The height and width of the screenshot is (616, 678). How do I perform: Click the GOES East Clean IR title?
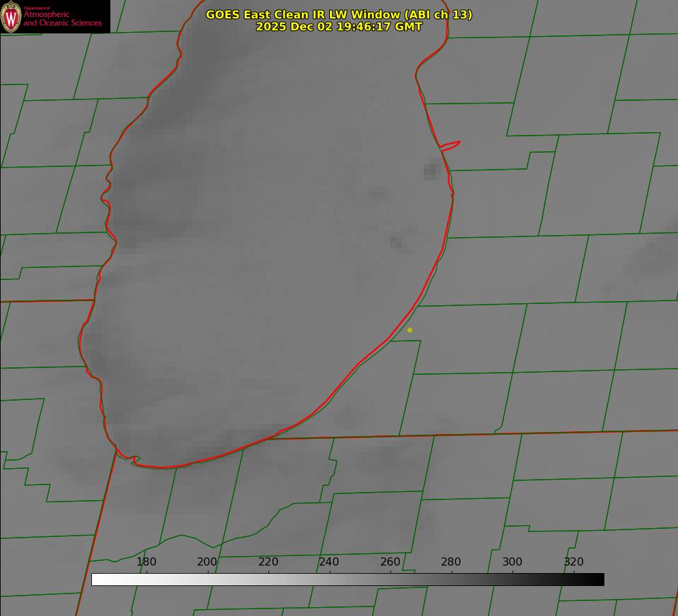tap(339, 14)
